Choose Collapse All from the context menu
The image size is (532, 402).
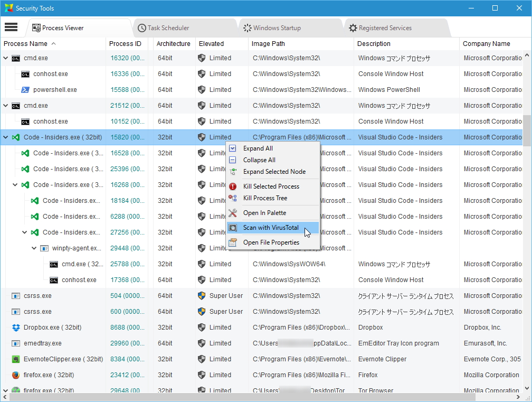pyautogui.click(x=273, y=160)
